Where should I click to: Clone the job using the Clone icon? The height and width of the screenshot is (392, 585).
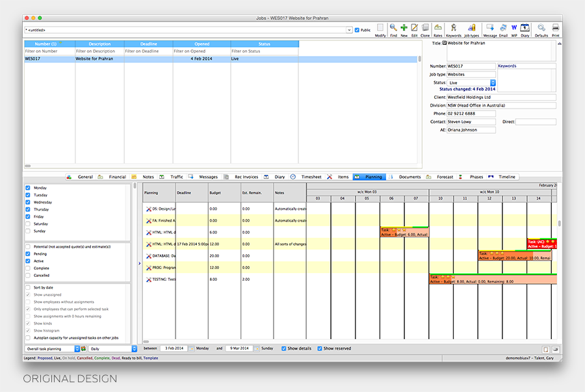(425, 27)
